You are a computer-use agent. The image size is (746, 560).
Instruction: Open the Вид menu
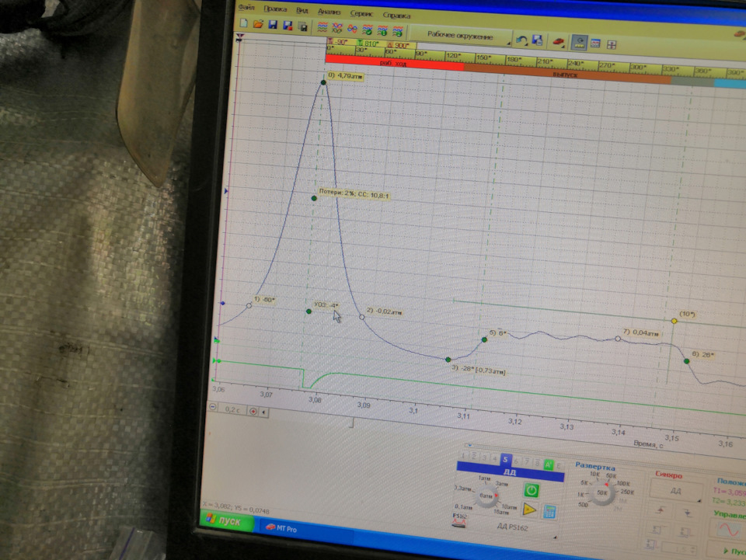302,10
